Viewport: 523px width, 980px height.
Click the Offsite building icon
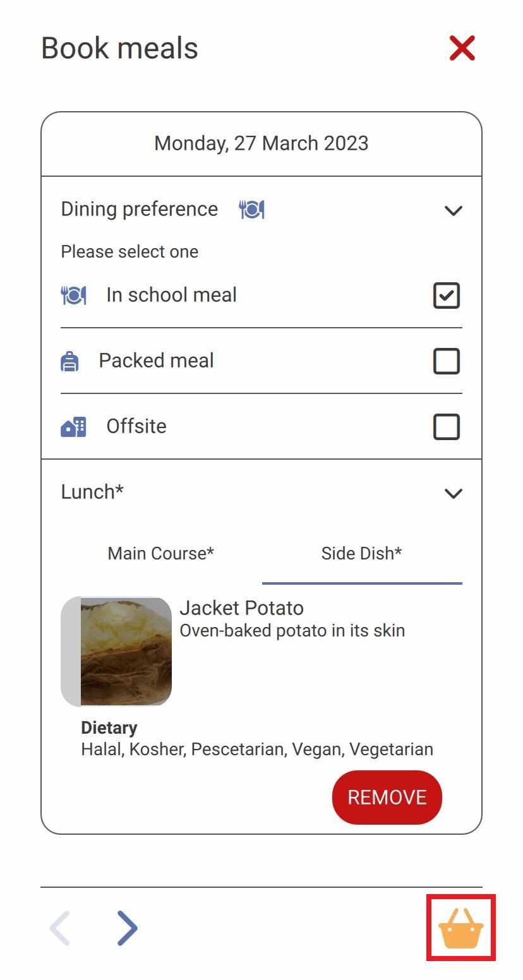coord(73,427)
